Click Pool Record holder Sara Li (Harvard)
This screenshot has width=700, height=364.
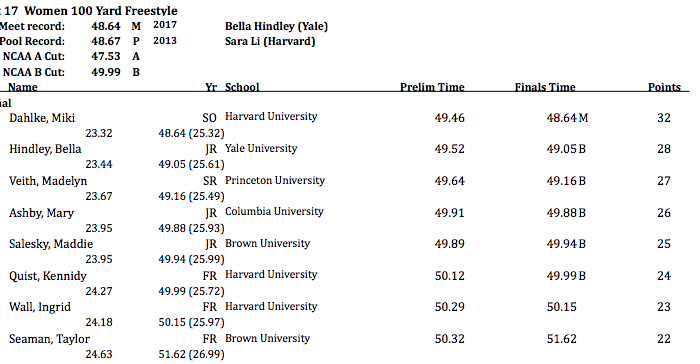coord(270,42)
